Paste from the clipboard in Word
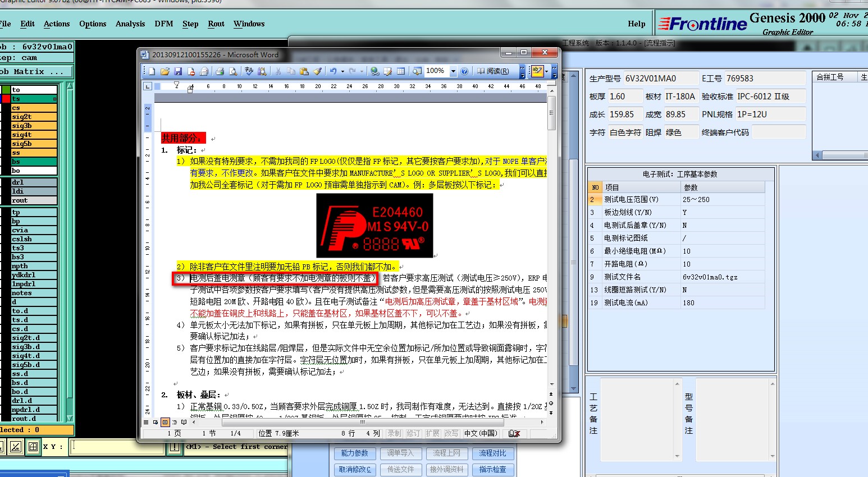 304,71
